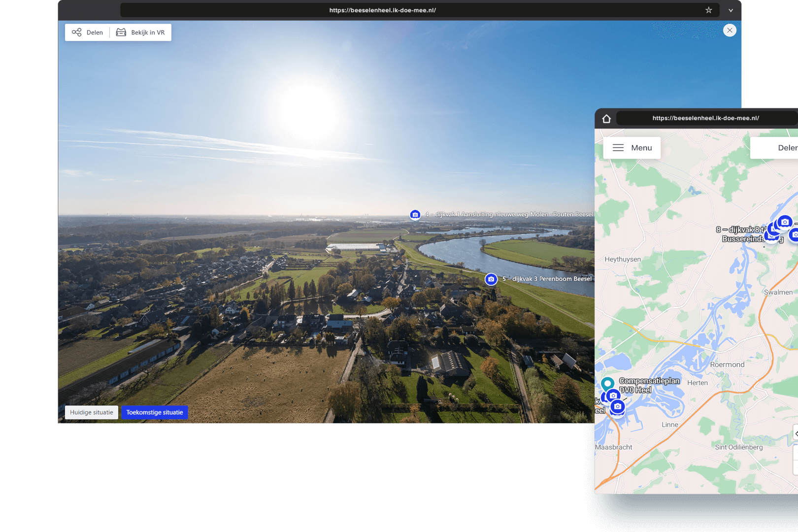Click the main window address bar
This screenshot has height=532, width=798.
click(x=382, y=10)
